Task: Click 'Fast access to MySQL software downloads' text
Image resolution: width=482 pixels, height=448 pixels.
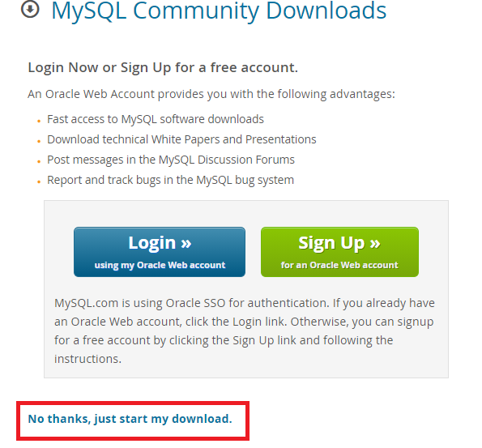Action: click(156, 119)
